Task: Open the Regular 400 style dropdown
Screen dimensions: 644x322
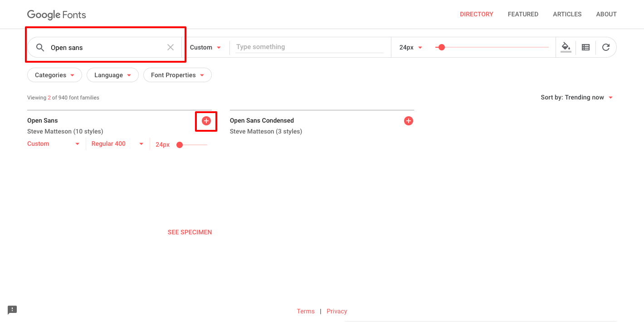Action: point(117,144)
